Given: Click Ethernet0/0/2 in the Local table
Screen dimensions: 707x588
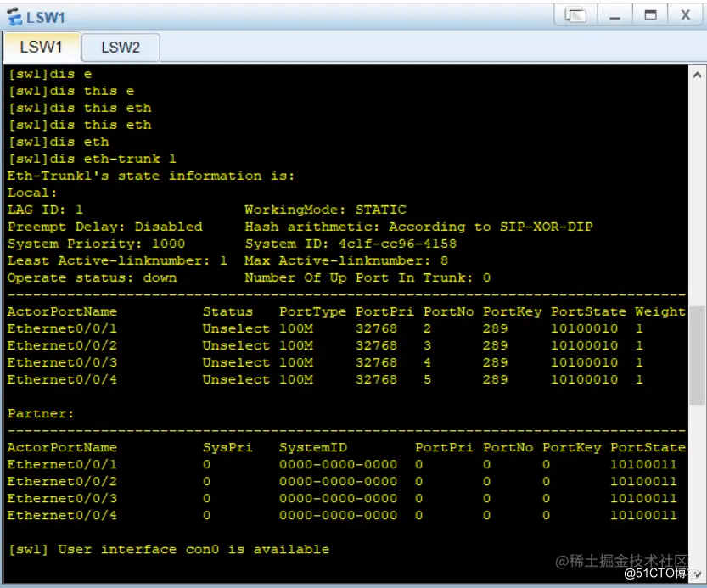Looking at the screenshot, I should click(x=62, y=346).
